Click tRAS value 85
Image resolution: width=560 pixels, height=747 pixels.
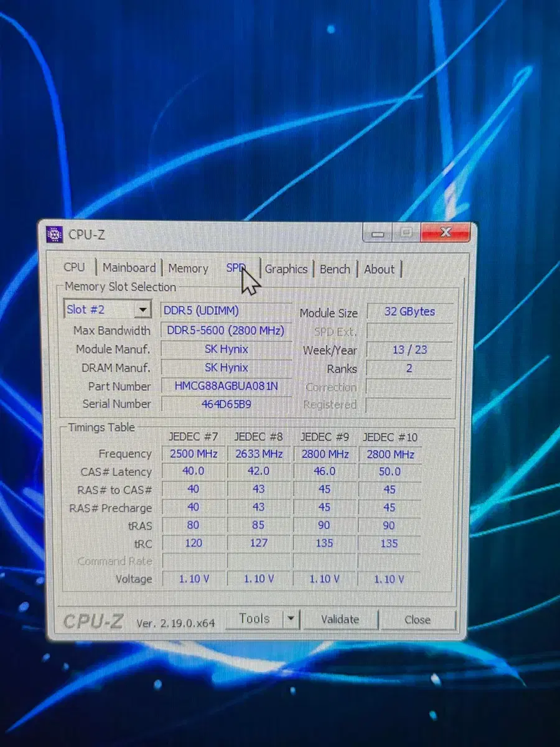259,525
